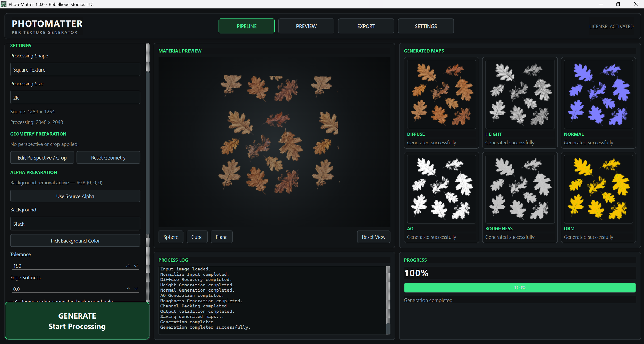Open the NORMAL map thumbnail
644x344 pixels.
tap(598, 94)
